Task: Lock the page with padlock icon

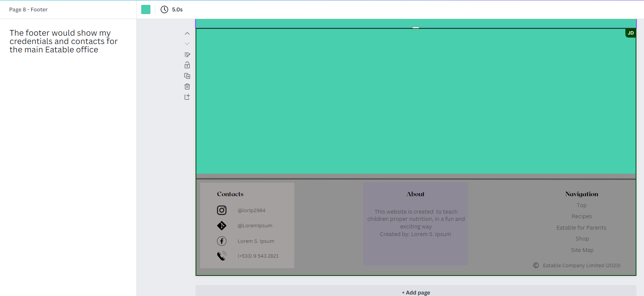Action: 187,65
